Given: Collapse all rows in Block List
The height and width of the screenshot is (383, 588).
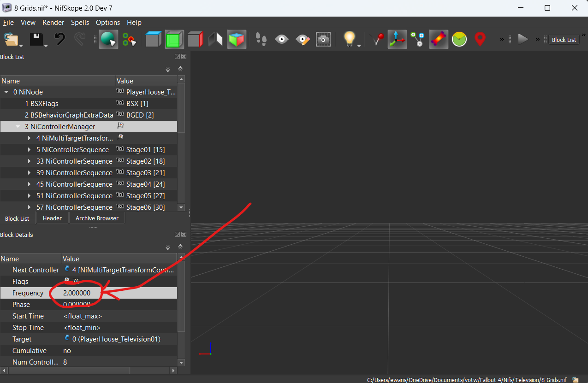Looking at the screenshot, I should (x=180, y=68).
